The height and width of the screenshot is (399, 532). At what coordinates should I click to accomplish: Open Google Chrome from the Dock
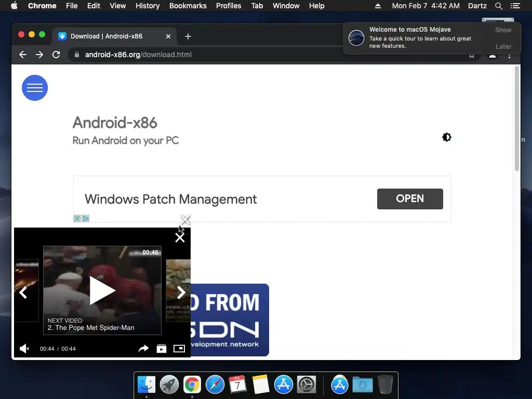point(192,384)
